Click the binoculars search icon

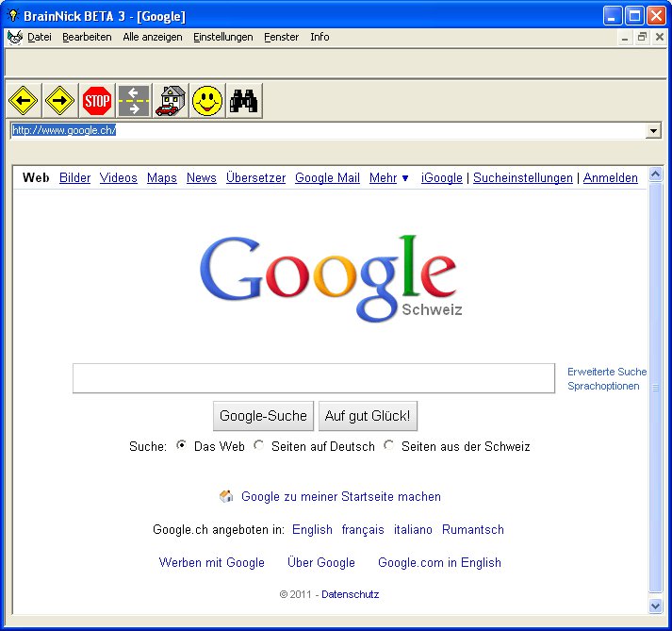click(244, 101)
